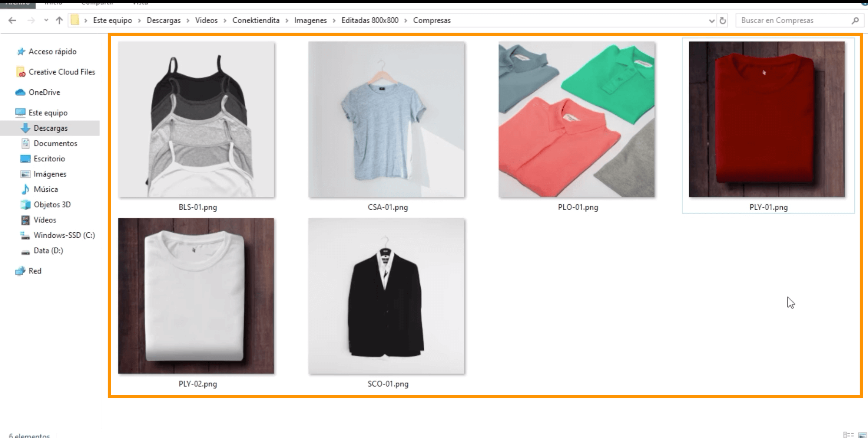Expand the chevron after Descargas in the address bar
Screen dimensions: 868x438
pos(188,21)
